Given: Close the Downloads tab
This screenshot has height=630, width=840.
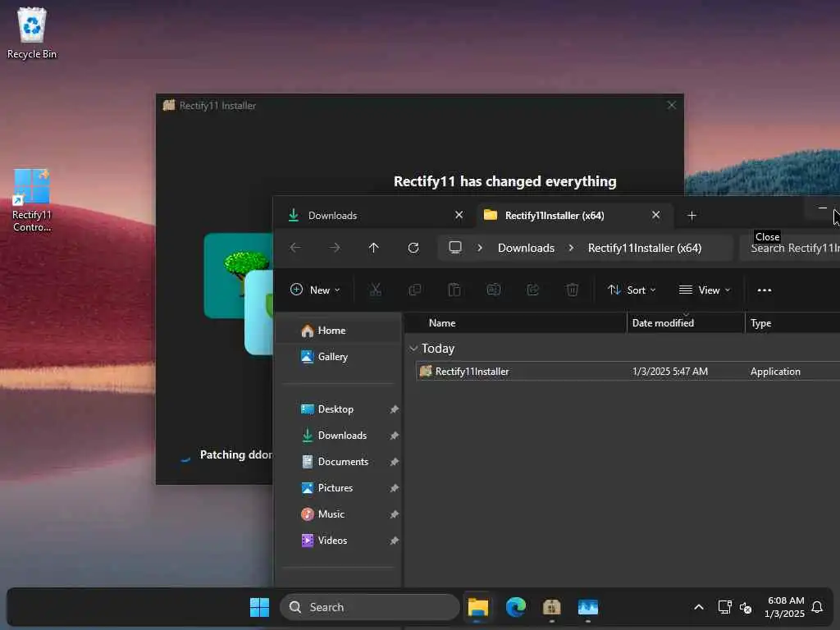Looking at the screenshot, I should (x=459, y=215).
